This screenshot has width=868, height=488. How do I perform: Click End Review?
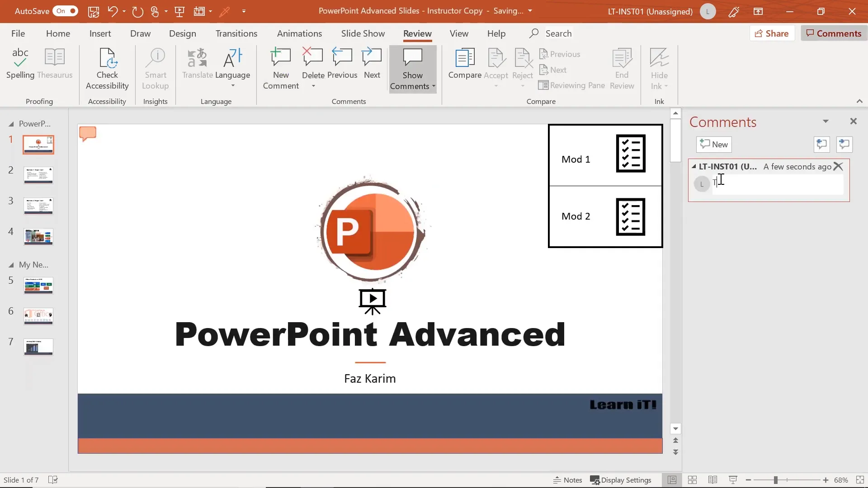(x=622, y=69)
